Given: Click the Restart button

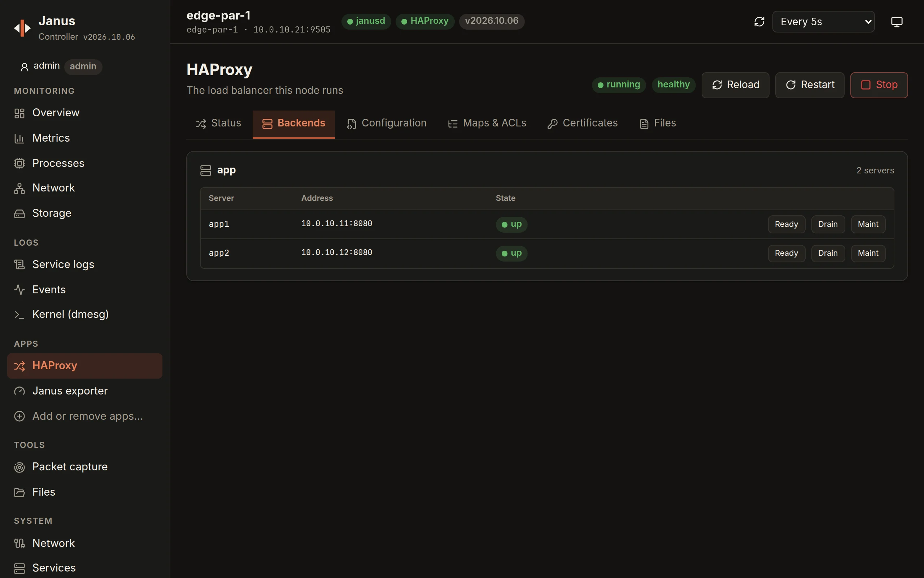Looking at the screenshot, I should pos(810,85).
